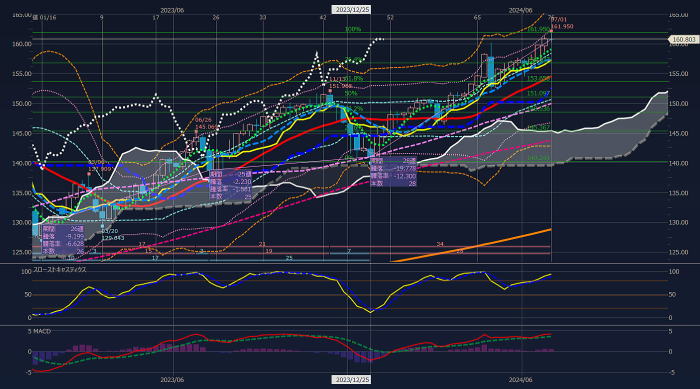Click 135.00 on the right price axis
Viewport: 700px width, 389px height.
point(679,193)
